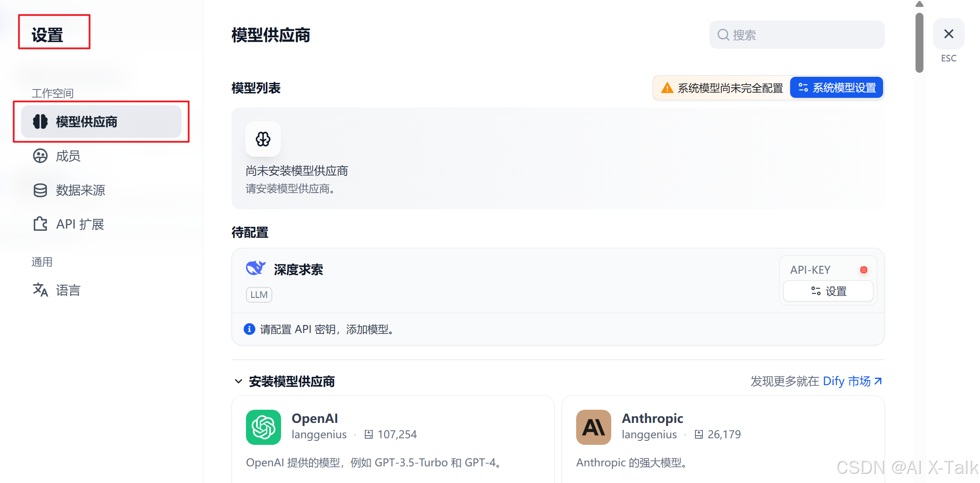Click the Anthropic logo icon
Viewport: 980px width, 483px height.
[593, 427]
